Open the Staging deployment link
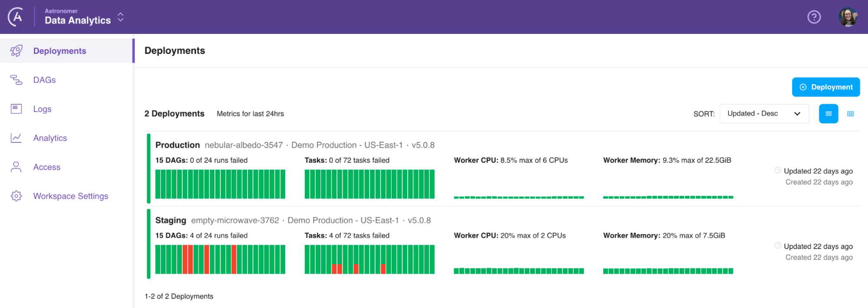The width and height of the screenshot is (868, 308). pyautogui.click(x=171, y=220)
